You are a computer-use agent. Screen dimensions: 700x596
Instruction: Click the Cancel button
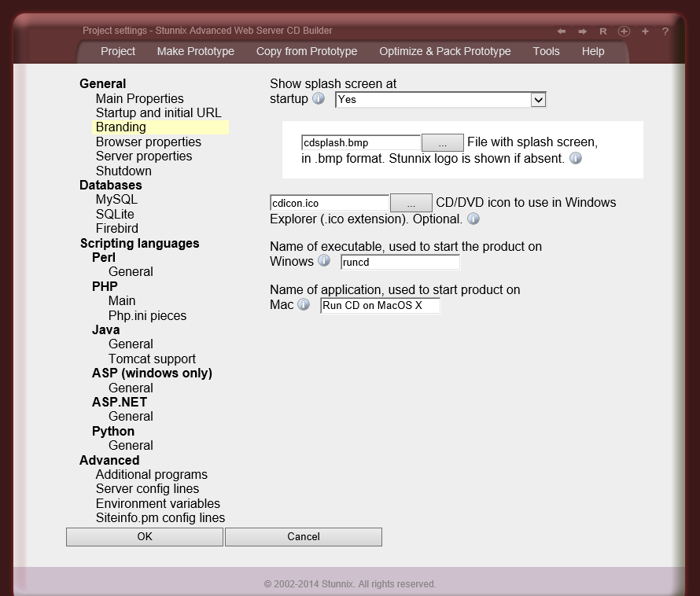click(303, 536)
